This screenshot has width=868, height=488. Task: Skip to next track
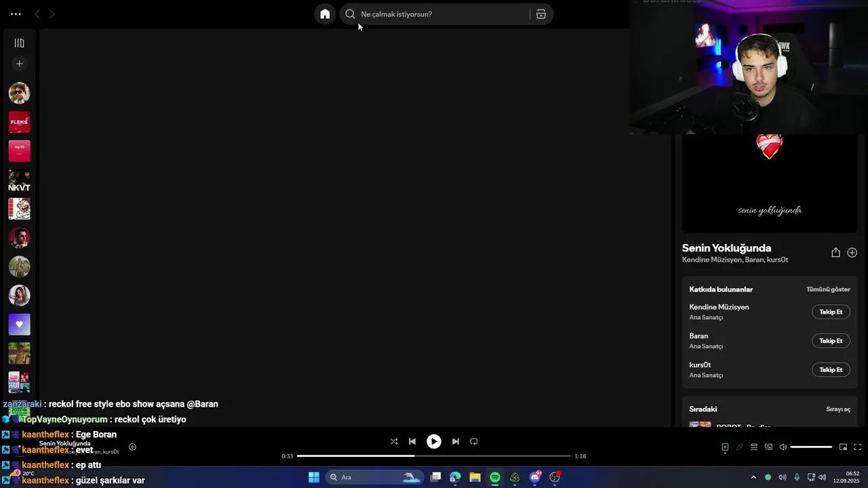(x=456, y=441)
